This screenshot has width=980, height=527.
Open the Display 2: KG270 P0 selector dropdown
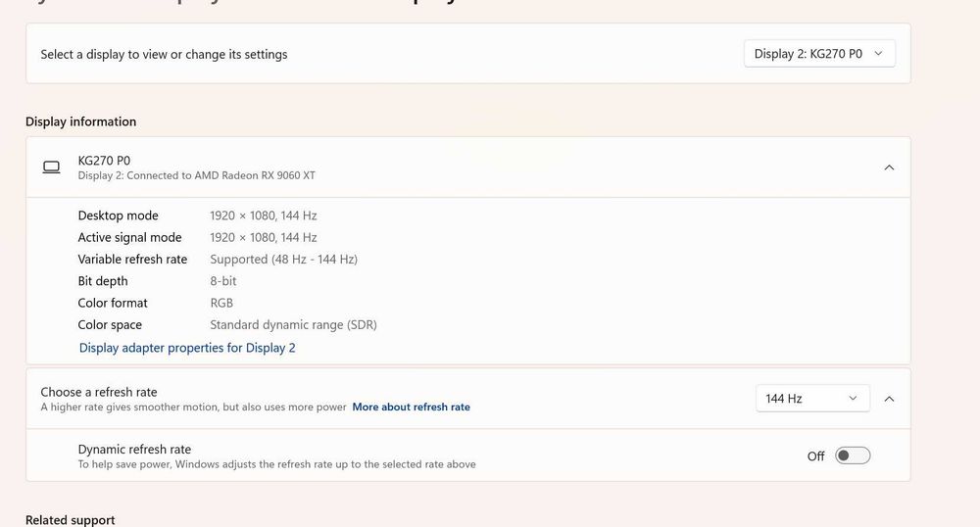tap(819, 54)
